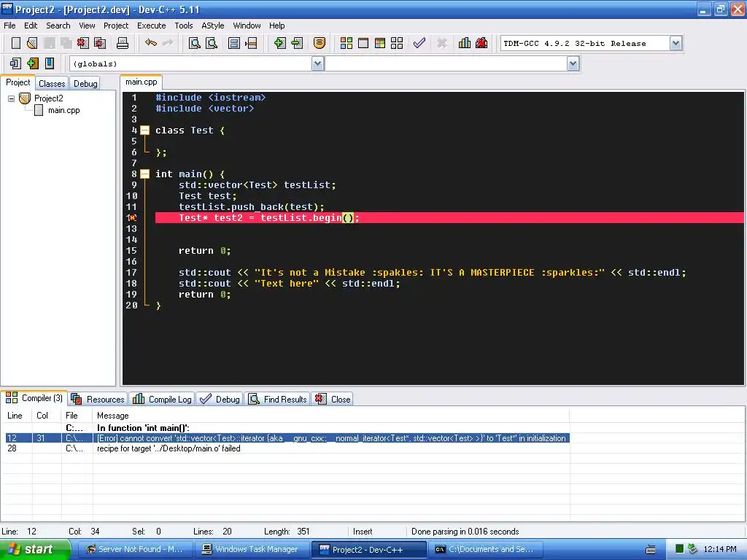Image resolution: width=747 pixels, height=560 pixels.
Task: Click the Profile analysis bar chart icon
Action: click(465, 43)
